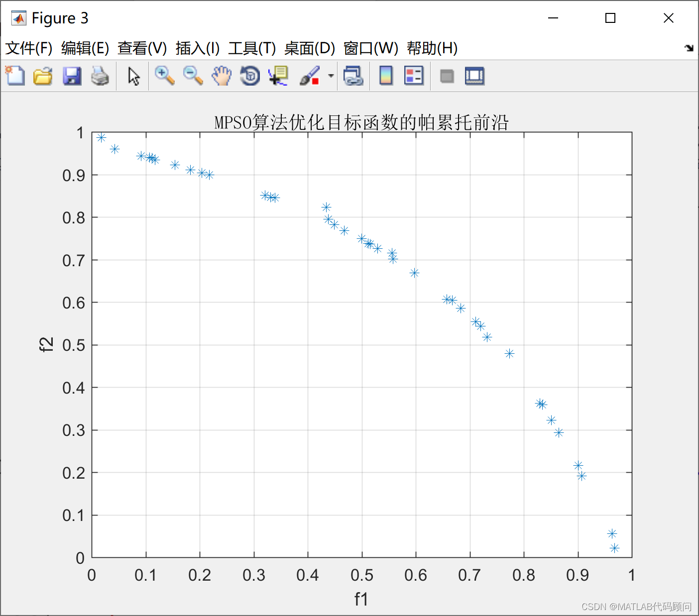
Task: Click the f1 x-axis label
Action: pos(361,599)
